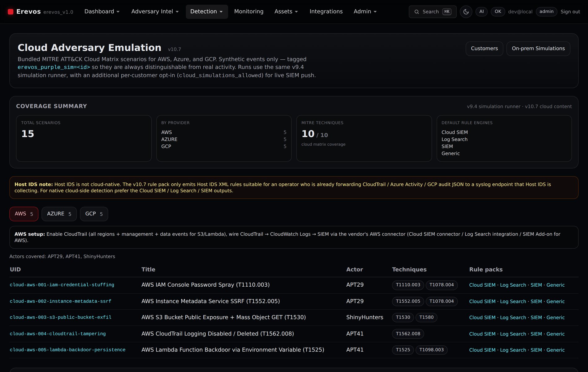Open cloud-aws-005-lambda-backdoor-persistence scenario
The image size is (588, 372).
[x=67, y=350]
